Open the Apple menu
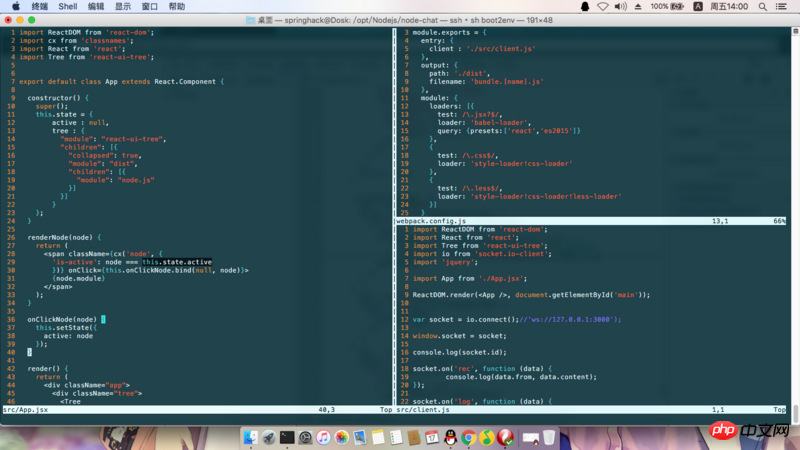This screenshot has width=800, height=450. pos(14,6)
